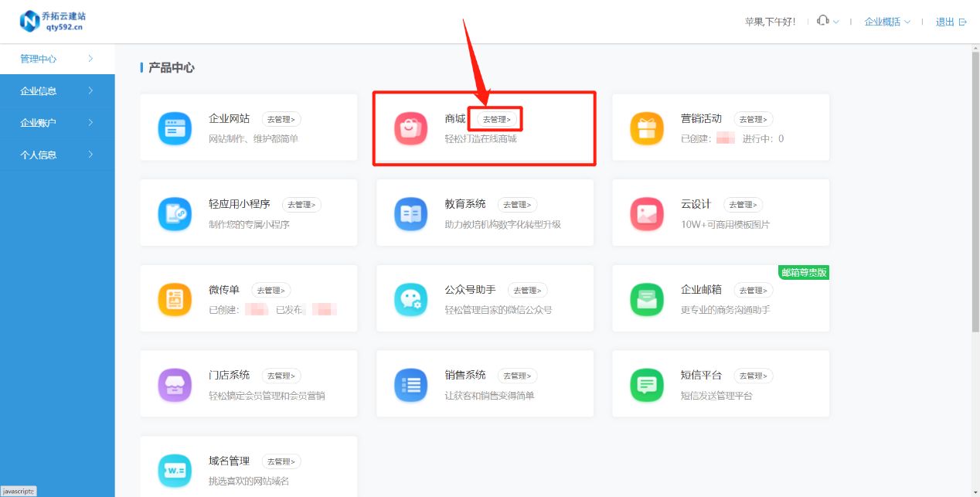Click the 营销活动 gift box icon

[x=646, y=128]
